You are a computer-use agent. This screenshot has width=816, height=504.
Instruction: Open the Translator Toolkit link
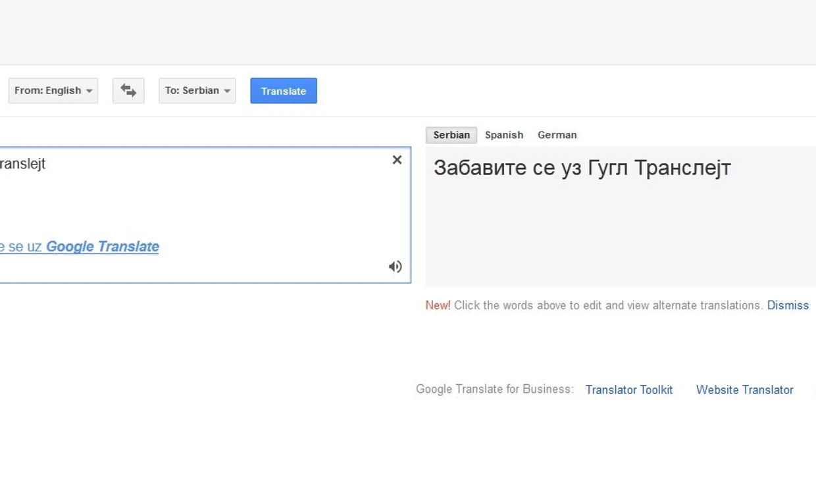point(629,390)
